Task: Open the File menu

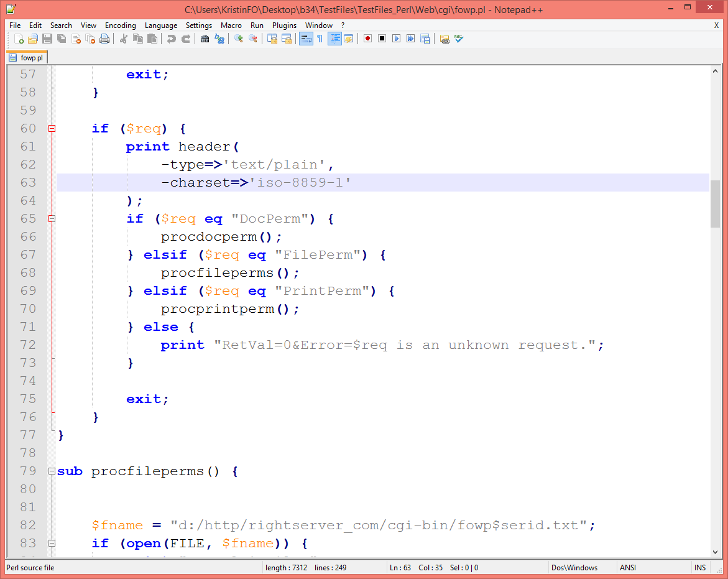Action: 15,25
